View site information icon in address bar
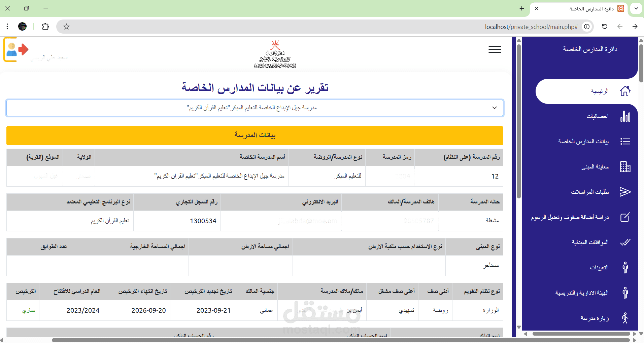Screen dimensions: 644x343 (x=587, y=27)
